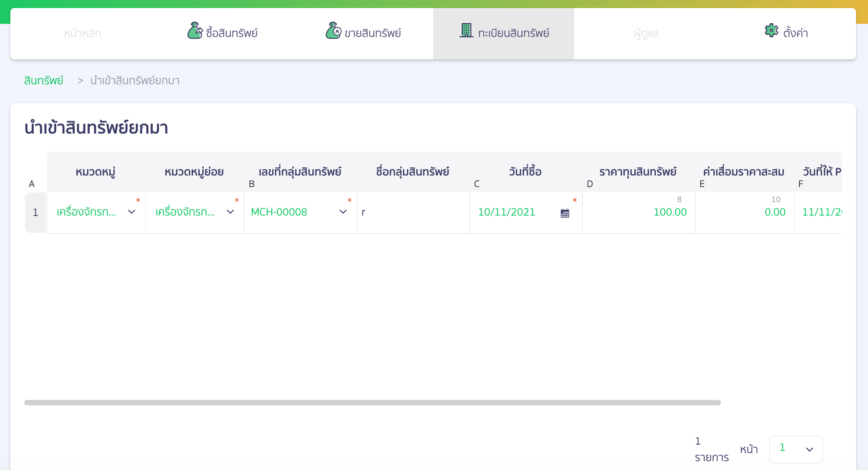The width and height of the screenshot is (868, 470).
Task: Click the '1 รายการ' record count text
Action: pyautogui.click(x=712, y=449)
